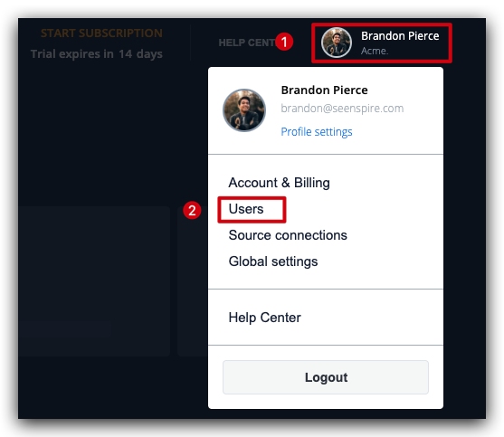This screenshot has width=504, height=437.
Task: Click the red step 1 annotation badge
Action: point(284,42)
